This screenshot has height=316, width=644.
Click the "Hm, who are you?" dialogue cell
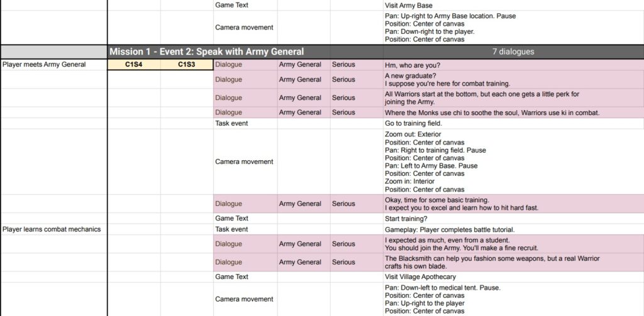coord(513,64)
